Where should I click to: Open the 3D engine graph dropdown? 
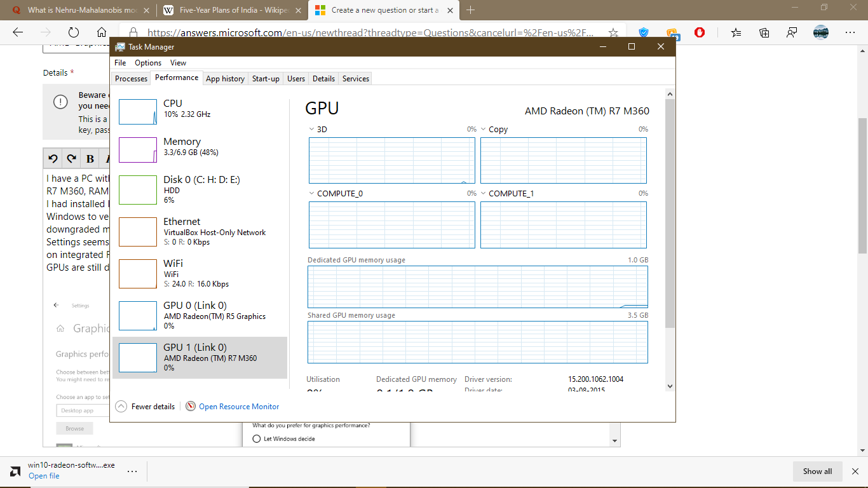pyautogui.click(x=311, y=129)
